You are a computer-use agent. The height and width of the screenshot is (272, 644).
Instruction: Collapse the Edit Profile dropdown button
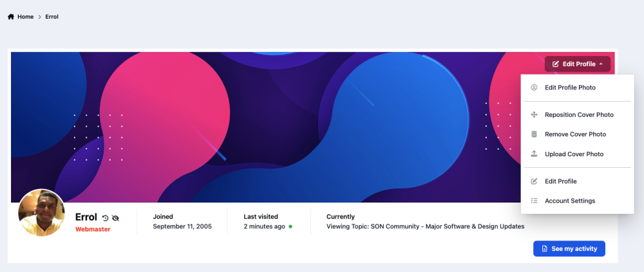coord(577,64)
